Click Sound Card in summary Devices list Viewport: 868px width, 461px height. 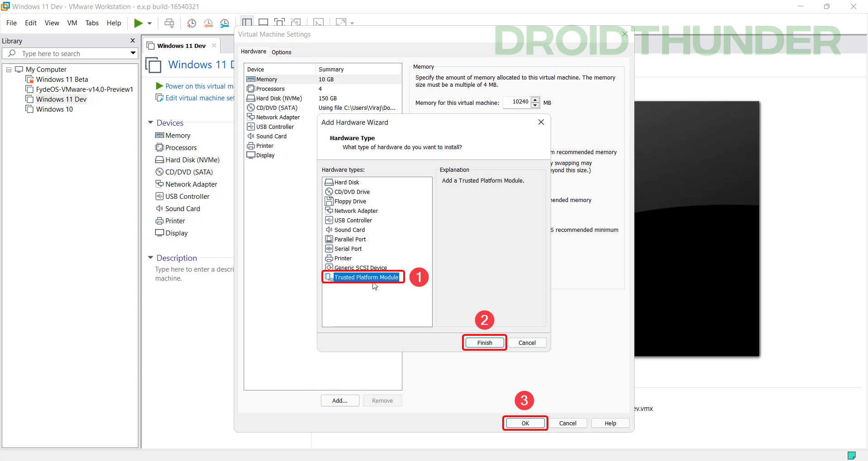(x=183, y=209)
